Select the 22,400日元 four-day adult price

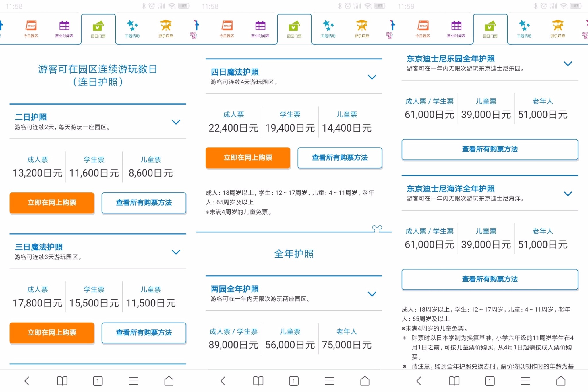click(x=234, y=128)
